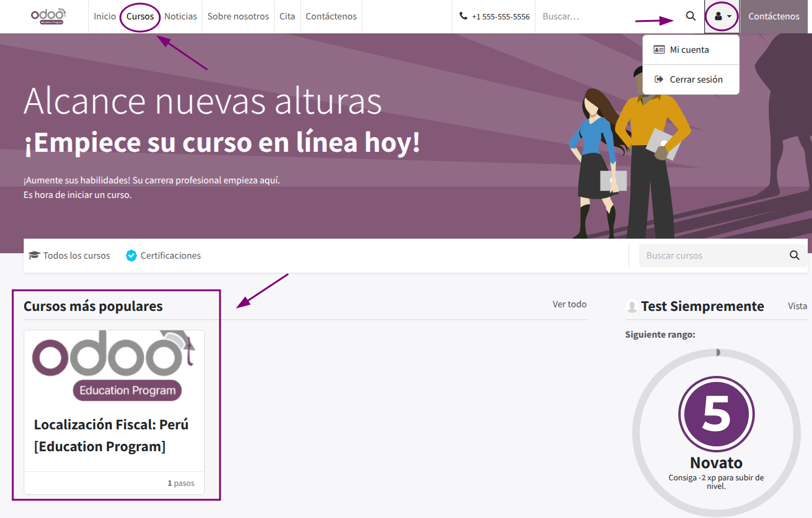Click the 'Siguiente rango:' label
The image size is (812, 518).
point(660,335)
